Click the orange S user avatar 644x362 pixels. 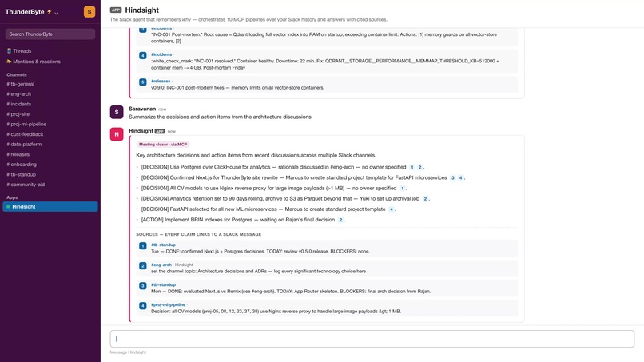pyautogui.click(x=89, y=11)
